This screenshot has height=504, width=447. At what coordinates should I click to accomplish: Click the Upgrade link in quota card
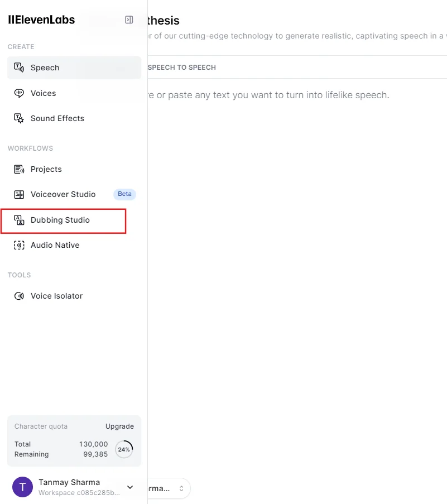(x=119, y=426)
